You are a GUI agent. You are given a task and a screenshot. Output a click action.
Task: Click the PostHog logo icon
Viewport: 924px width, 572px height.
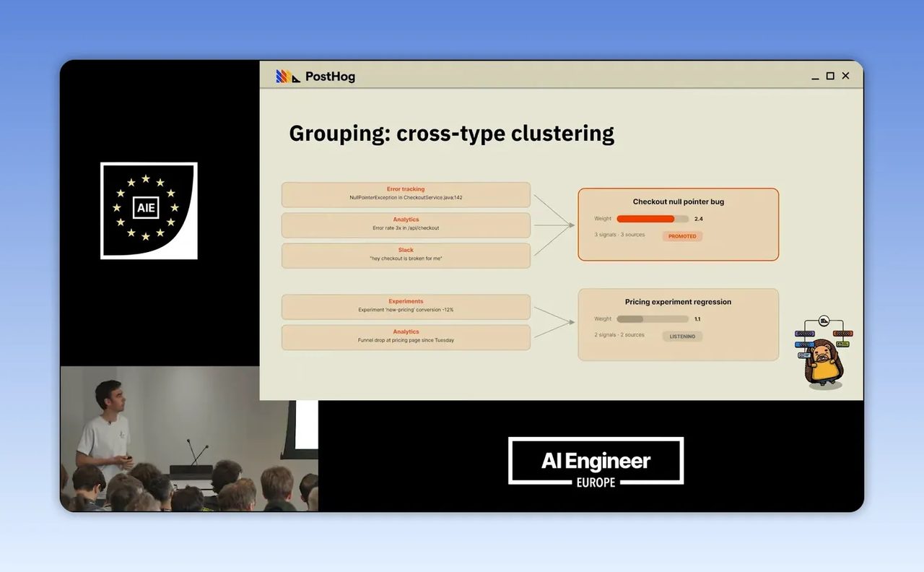click(x=288, y=76)
